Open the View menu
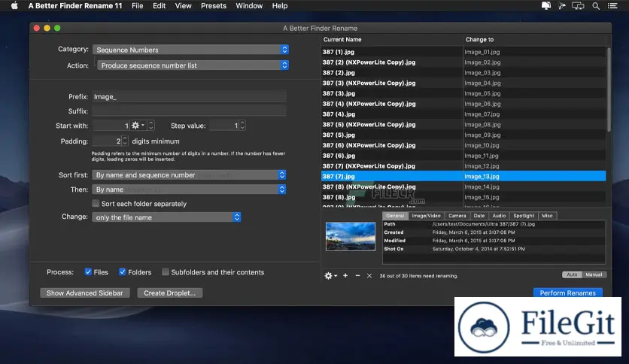 pos(183,6)
